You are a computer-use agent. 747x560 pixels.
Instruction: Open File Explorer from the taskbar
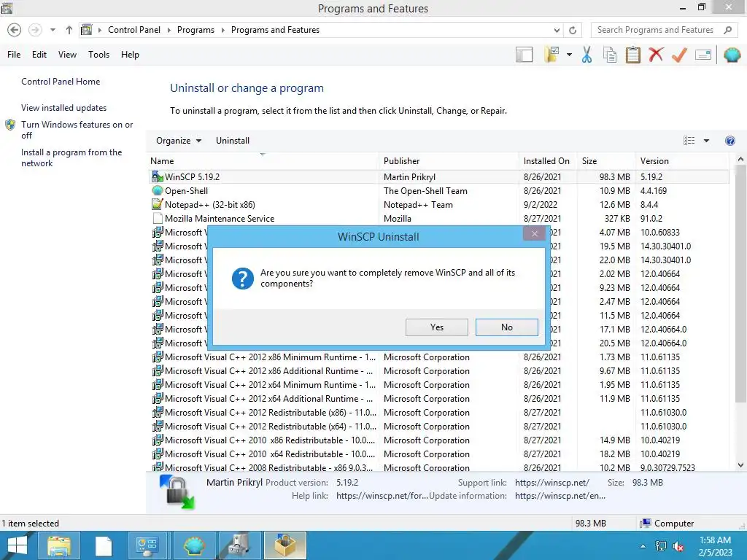click(58, 545)
